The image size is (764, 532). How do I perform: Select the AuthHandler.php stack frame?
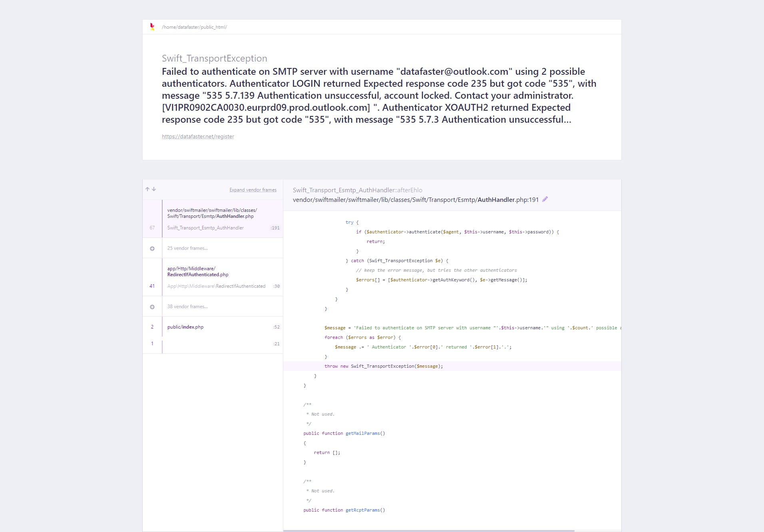click(x=213, y=219)
